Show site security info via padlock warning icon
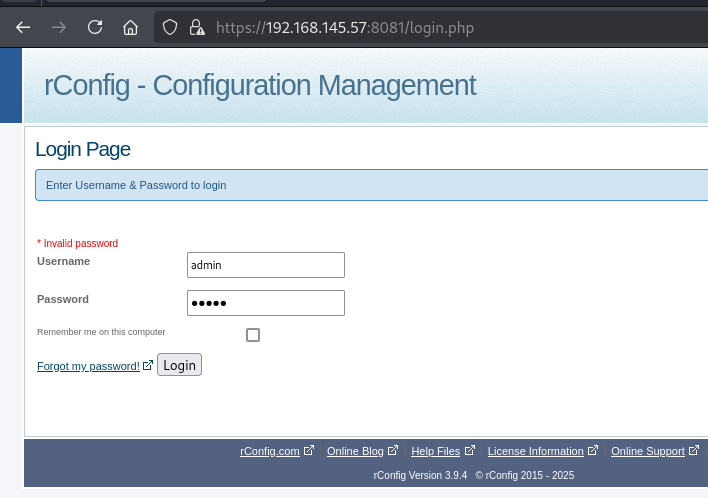The width and height of the screenshot is (708, 498). point(197,28)
